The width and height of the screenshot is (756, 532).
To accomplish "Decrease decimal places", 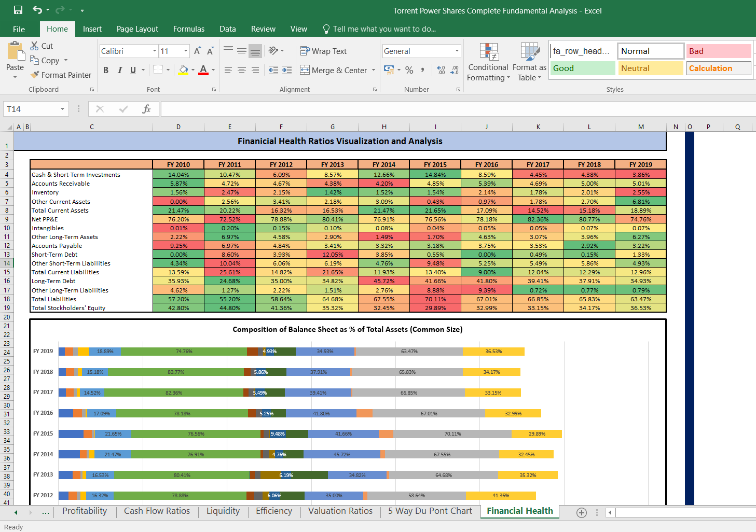I will (455, 69).
